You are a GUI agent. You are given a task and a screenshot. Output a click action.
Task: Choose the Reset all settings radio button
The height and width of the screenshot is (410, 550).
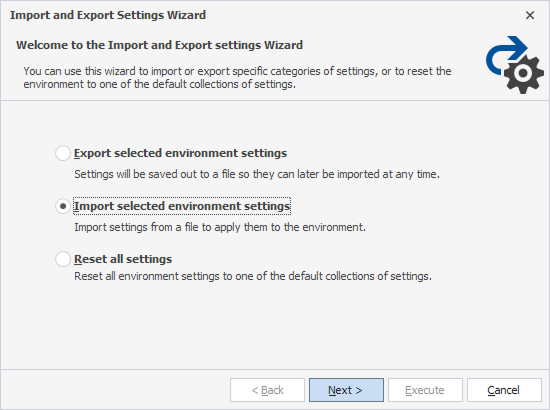(63, 259)
